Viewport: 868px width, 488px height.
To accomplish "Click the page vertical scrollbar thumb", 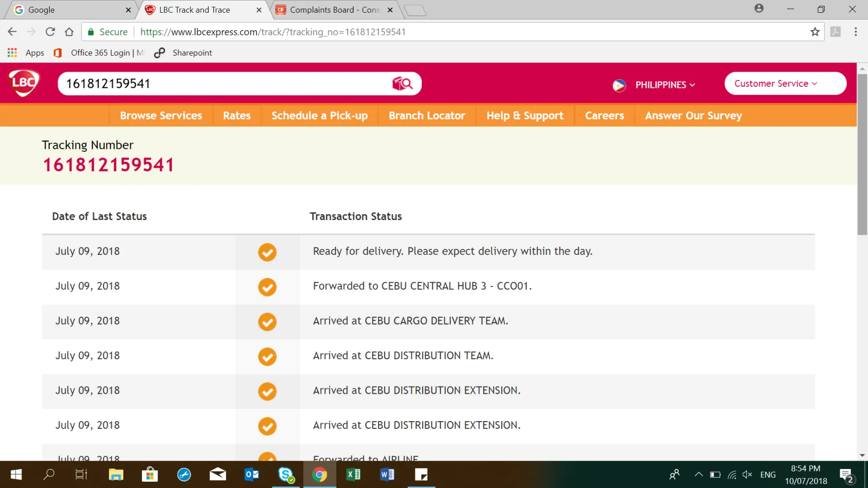I will click(862, 154).
